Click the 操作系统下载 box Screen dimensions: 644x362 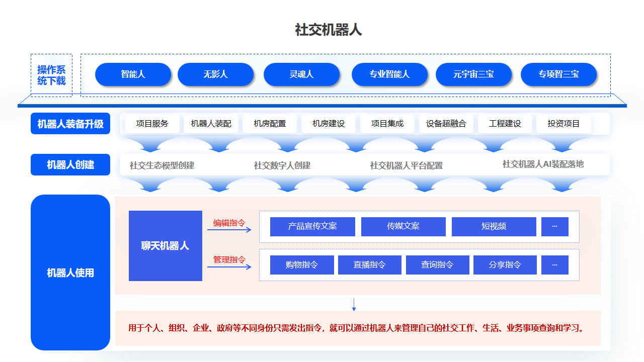pos(51,75)
